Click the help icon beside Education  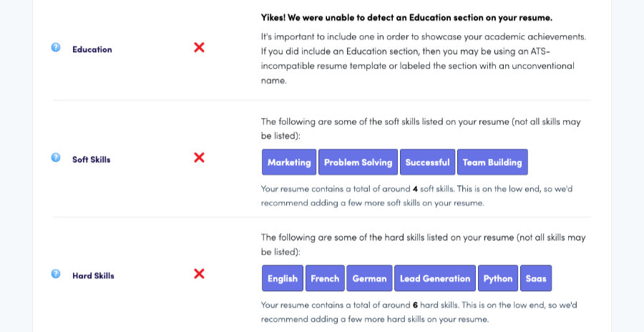[x=56, y=48]
